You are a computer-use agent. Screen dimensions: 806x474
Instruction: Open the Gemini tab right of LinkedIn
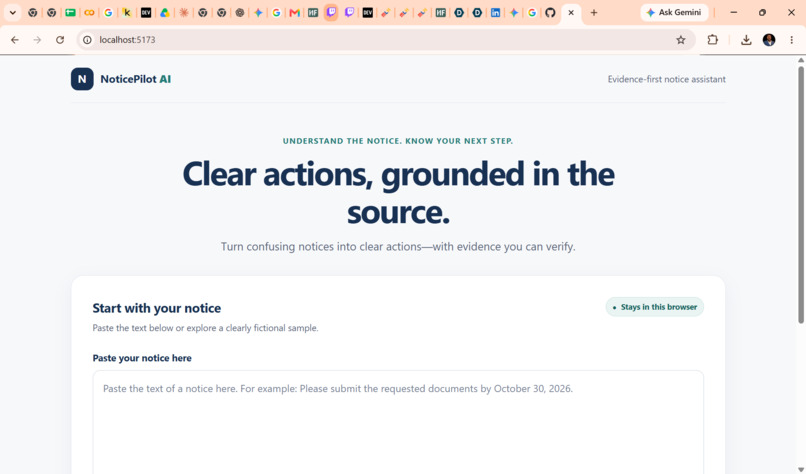514,12
